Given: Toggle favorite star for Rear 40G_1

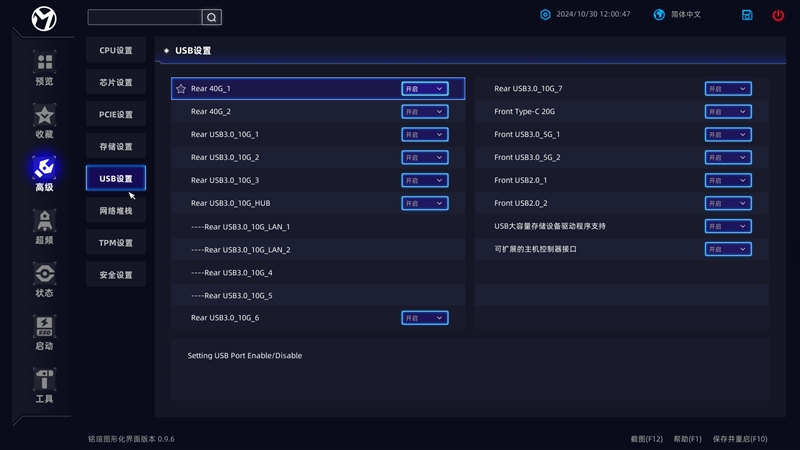Looking at the screenshot, I should tap(181, 89).
